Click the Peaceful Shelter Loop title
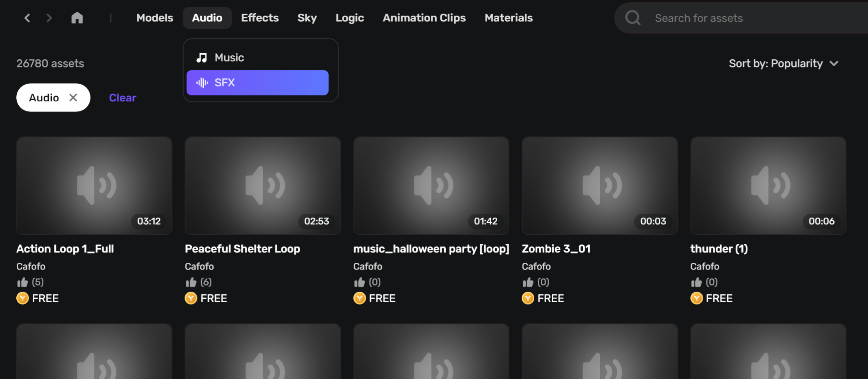Image resolution: width=868 pixels, height=379 pixels. tap(243, 249)
